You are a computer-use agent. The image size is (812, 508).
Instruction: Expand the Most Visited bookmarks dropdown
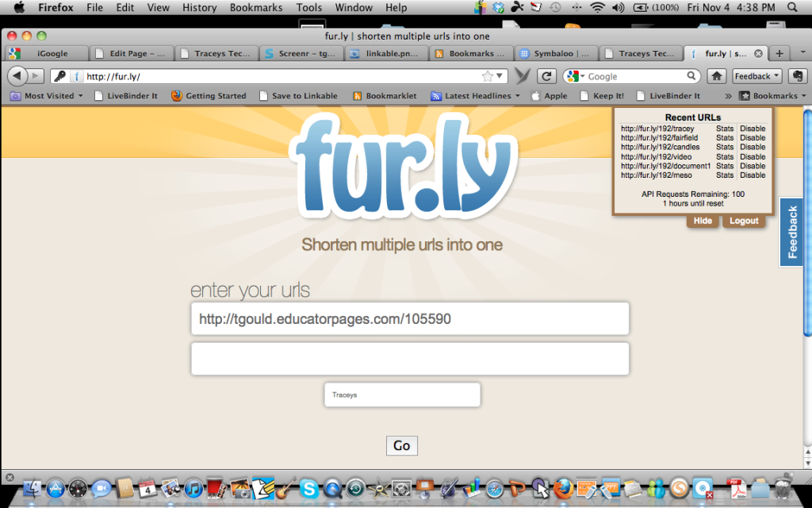47,96
